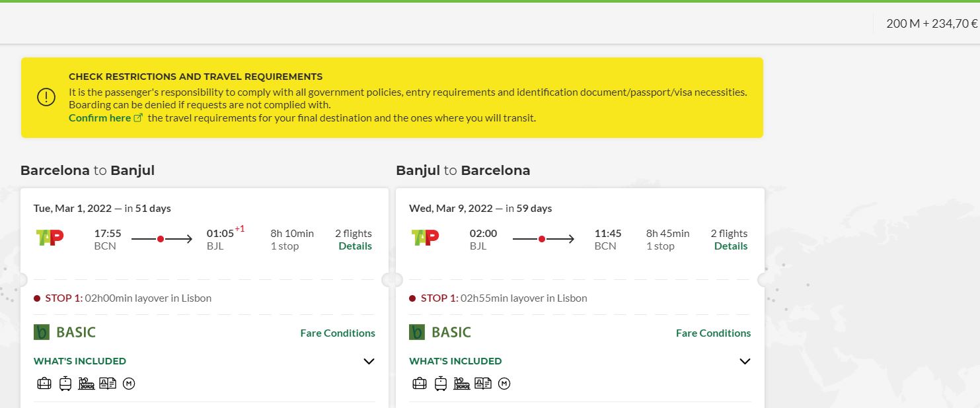Click 'CHECK RESTRICTIONS AND TRAVEL REQUIREMENTS' banner title
This screenshot has height=408, width=980.
click(x=196, y=77)
